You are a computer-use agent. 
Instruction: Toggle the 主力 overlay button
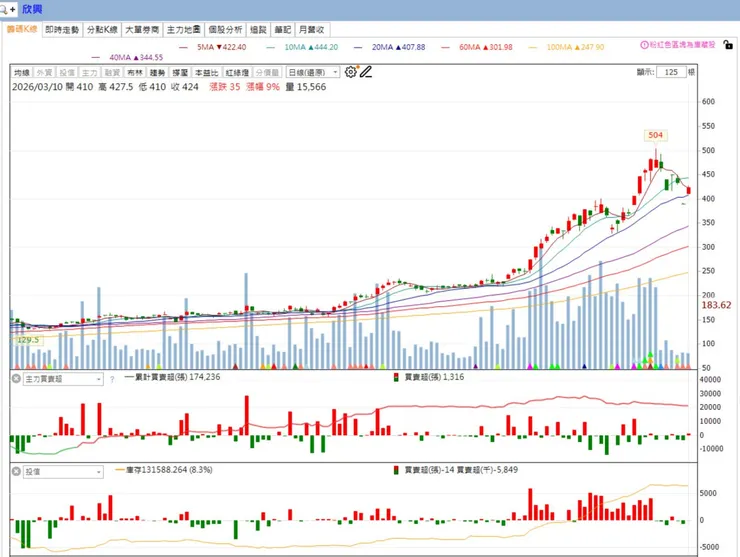(90, 72)
